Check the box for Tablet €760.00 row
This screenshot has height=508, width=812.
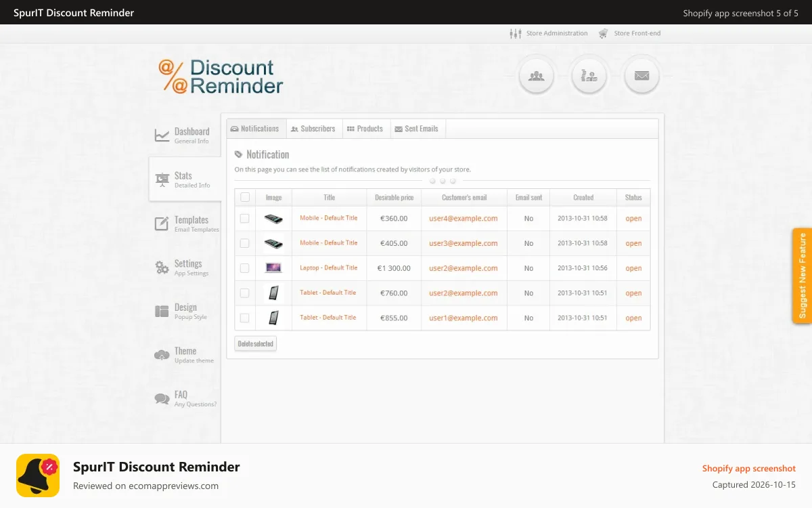point(245,293)
